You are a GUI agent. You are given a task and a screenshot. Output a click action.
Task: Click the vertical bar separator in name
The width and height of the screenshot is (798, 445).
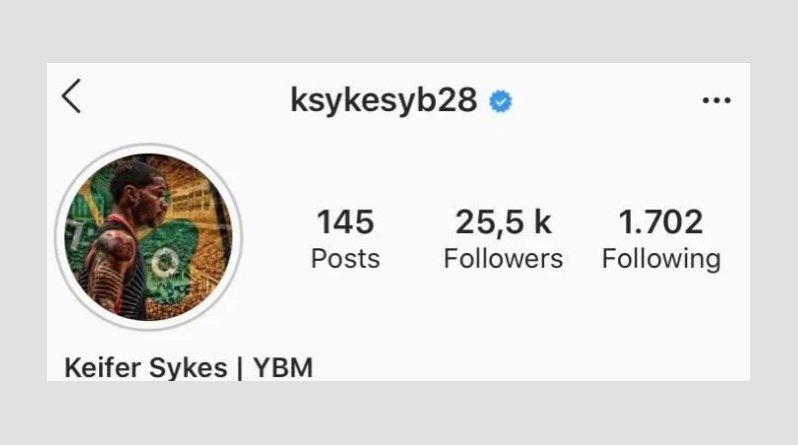point(240,369)
